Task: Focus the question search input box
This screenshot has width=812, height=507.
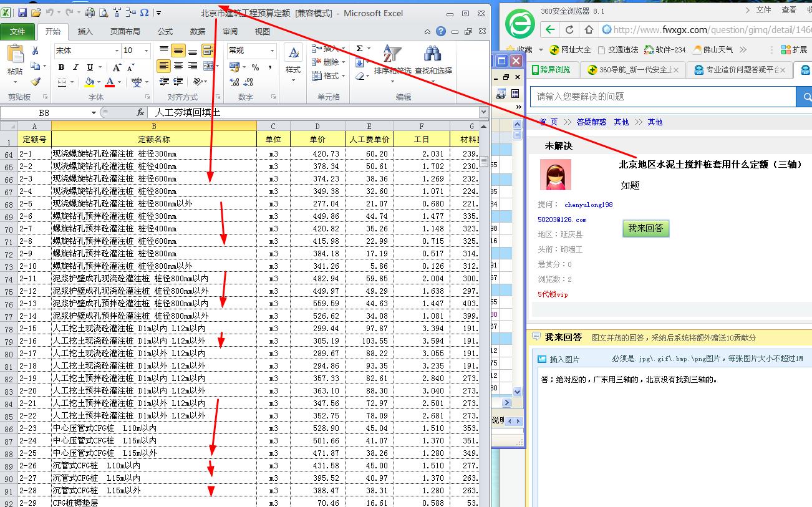Action: [663, 97]
